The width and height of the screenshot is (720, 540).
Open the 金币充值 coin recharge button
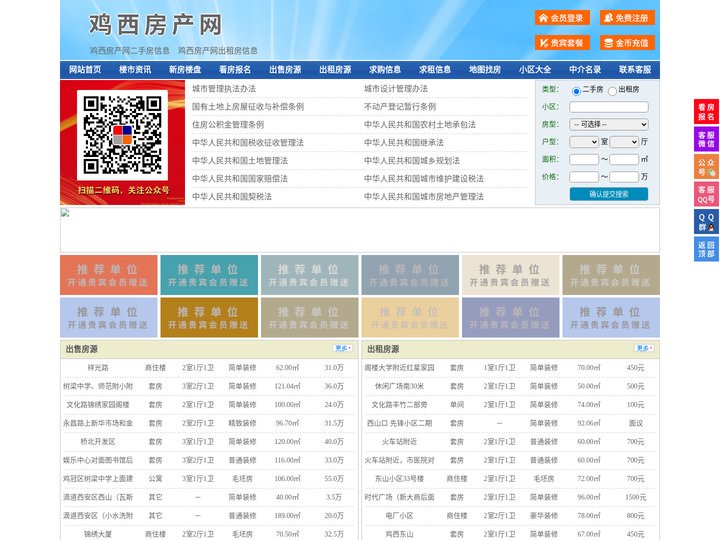[x=627, y=43]
